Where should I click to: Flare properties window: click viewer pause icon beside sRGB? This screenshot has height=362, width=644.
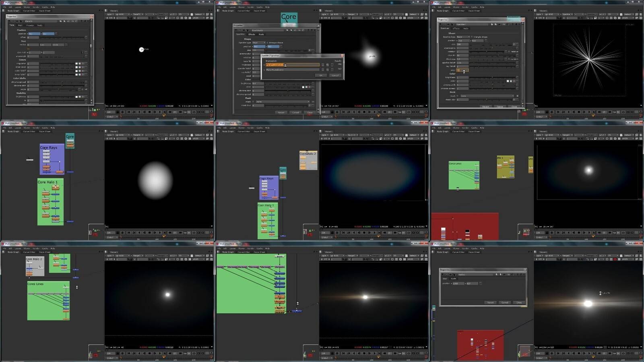190,18
